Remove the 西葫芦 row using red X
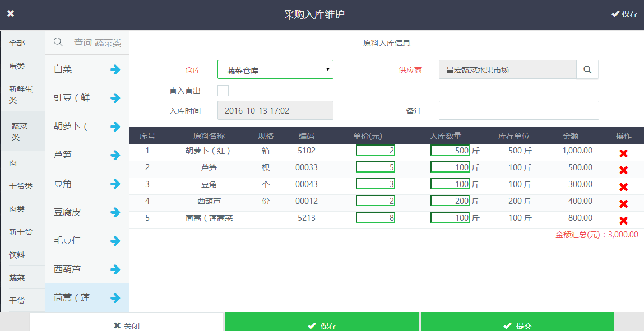The image size is (644, 331). tap(623, 204)
